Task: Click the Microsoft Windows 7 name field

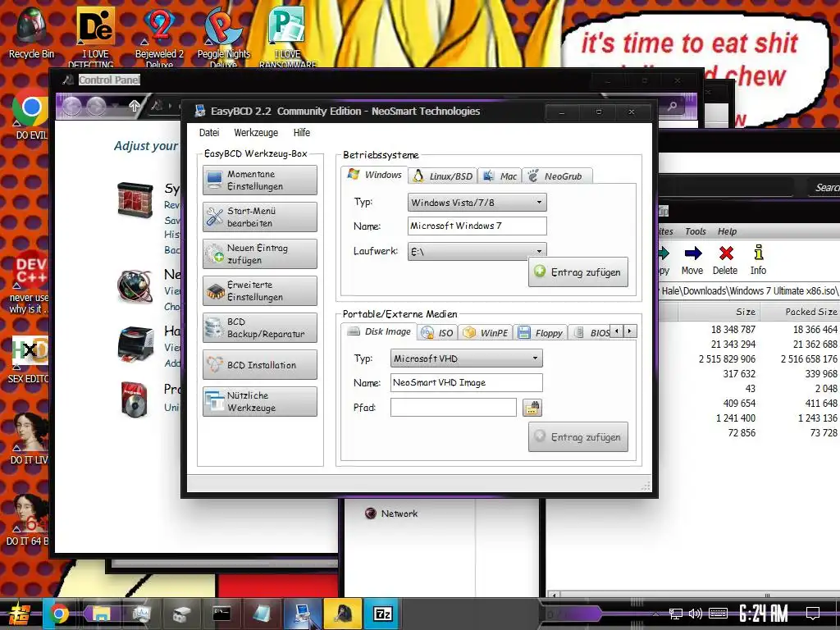Action: click(477, 226)
